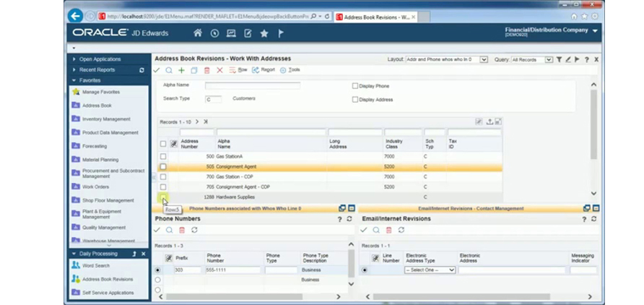Open the Recent items clock icon
The width and height of the screenshot is (644, 305).
[214, 33]
